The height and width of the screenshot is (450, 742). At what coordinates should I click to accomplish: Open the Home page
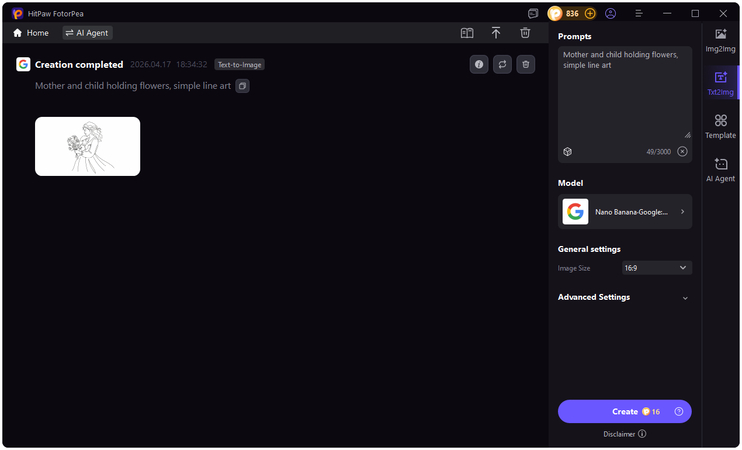31,33
